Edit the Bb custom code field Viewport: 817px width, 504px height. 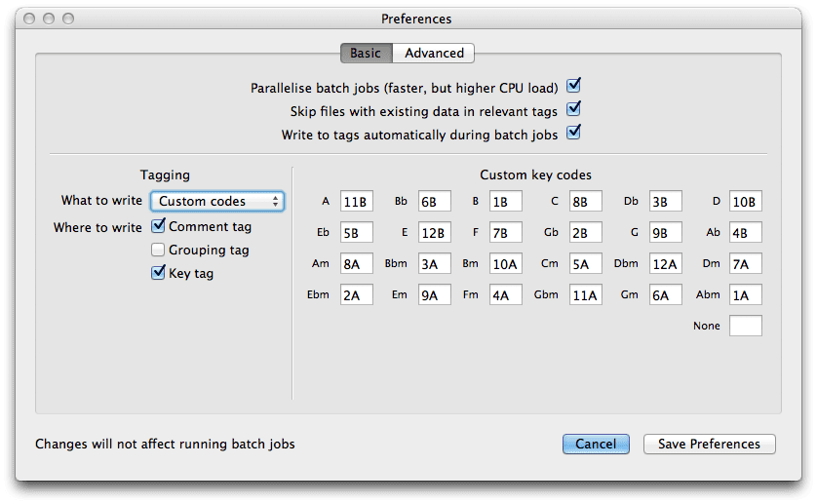tap(434, 202)
